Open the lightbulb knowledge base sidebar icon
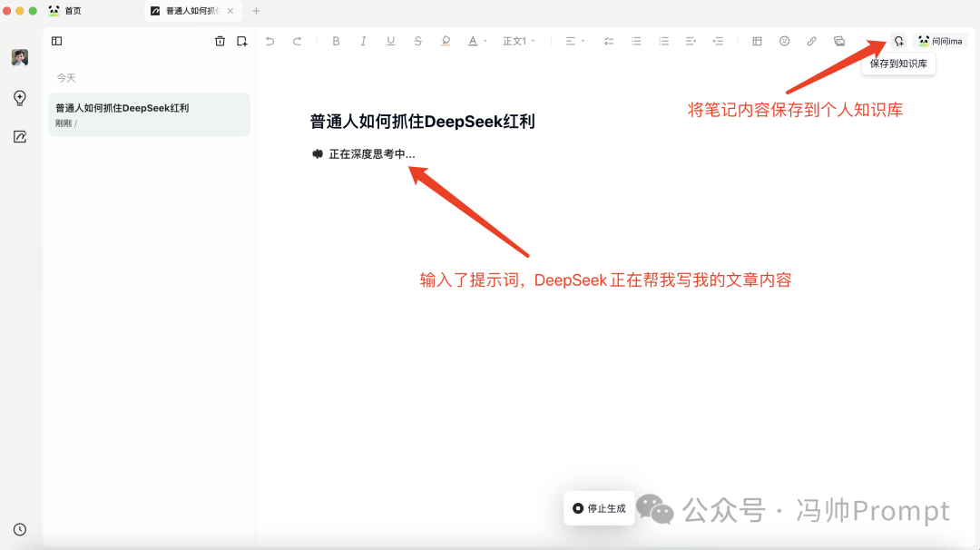The image size is (980, 550). point(20,97)
